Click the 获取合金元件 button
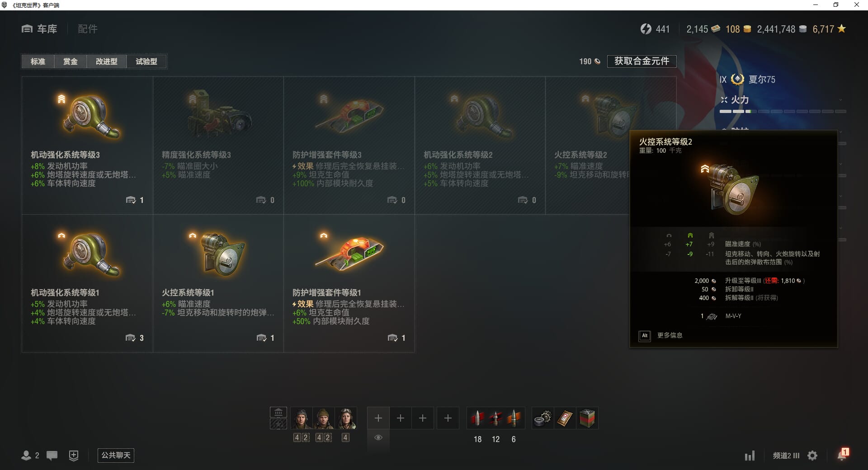The image size is (868, 470). click(642, 61)
